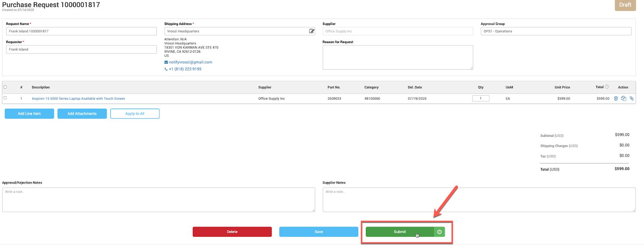
Task: Click Office Supply Inc in line row
Action: click(x=271, y=98)
